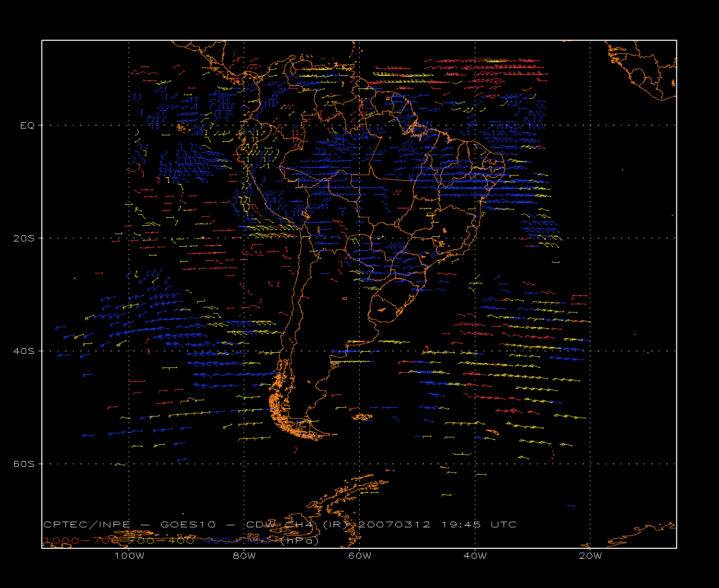Click the 40W longitude label

(475, 556)
